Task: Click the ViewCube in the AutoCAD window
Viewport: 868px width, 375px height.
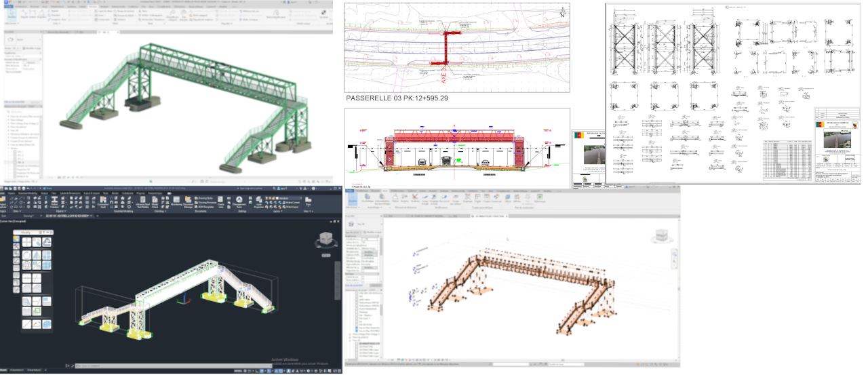Action: pos(325,239)
